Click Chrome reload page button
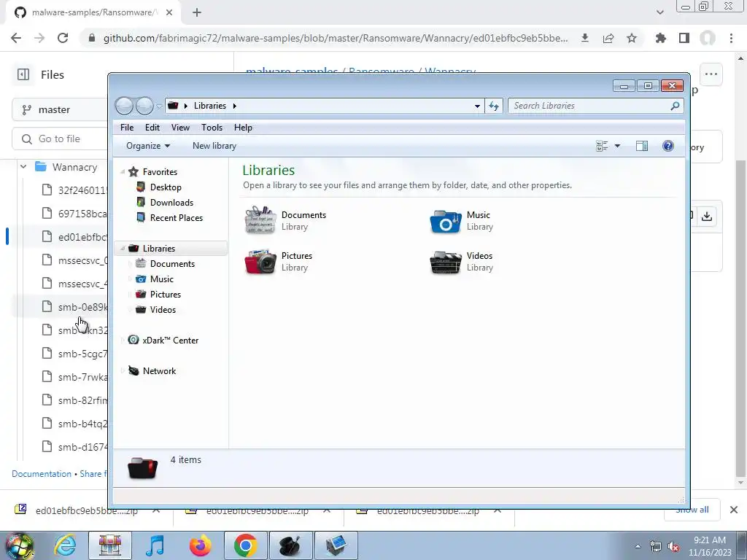Viewport: 747px width, 560px height. [x=63, y=38]
